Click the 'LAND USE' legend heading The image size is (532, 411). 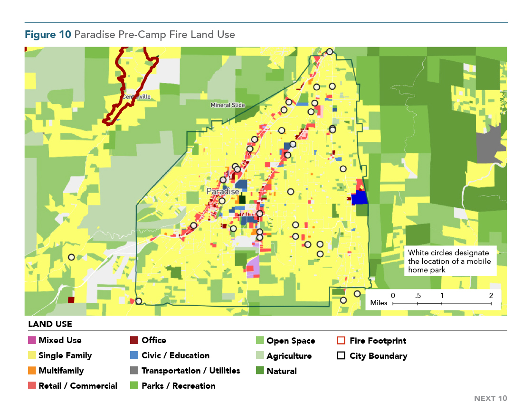coord(50,324)
